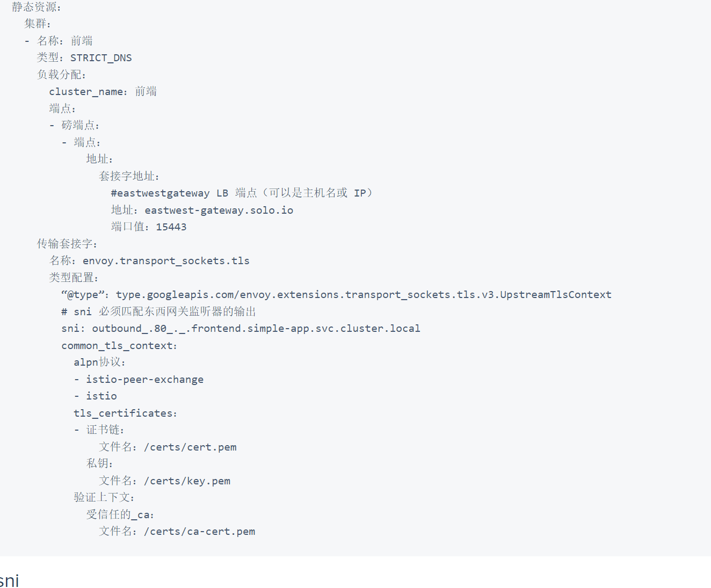Click the istio-peer-exchange list entry
This screenshot has height=588, width=711.
click(144, 380)
